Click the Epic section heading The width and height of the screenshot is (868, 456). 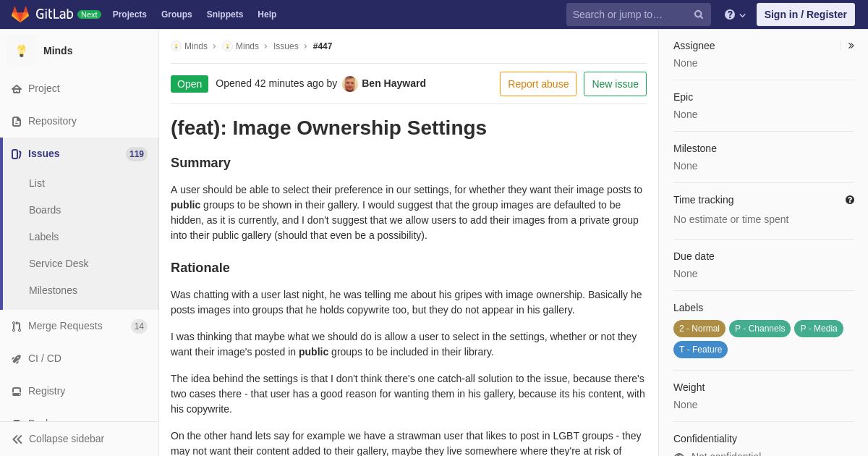(683, 97)
